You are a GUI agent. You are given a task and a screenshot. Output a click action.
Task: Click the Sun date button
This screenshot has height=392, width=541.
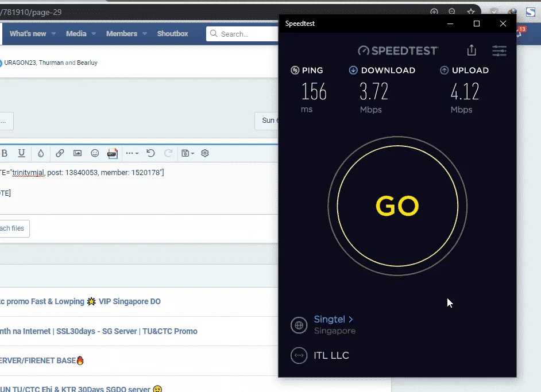pyautogui.click(x=266, y=121)
